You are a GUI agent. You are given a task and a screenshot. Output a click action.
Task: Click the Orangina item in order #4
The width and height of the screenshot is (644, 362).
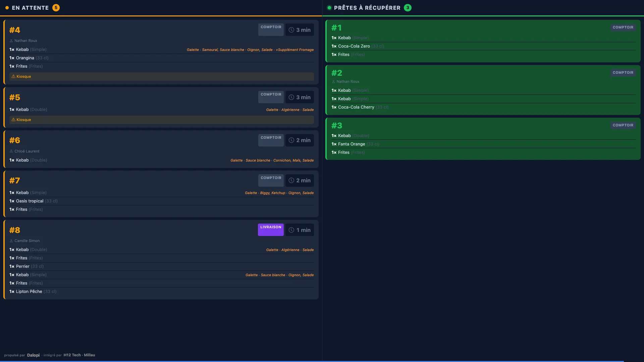pos(162,58)
